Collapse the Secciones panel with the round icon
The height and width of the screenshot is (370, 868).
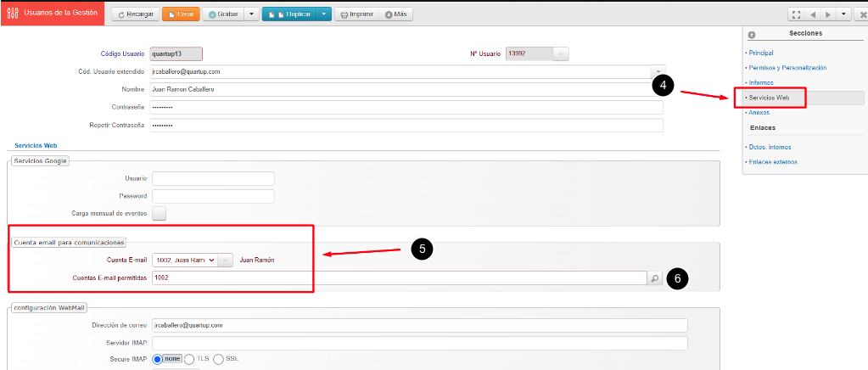pyautogui.click(x=752, y=34)
